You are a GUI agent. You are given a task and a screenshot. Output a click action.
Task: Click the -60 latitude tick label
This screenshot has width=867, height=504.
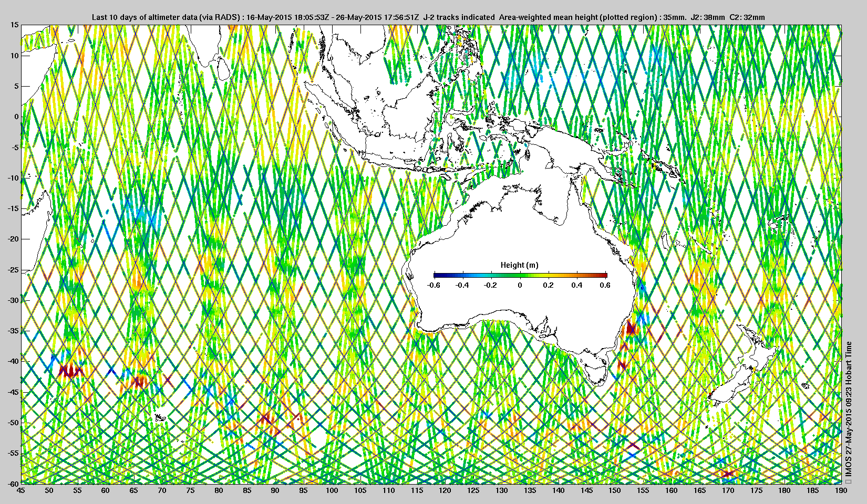(x=13, y=483)
